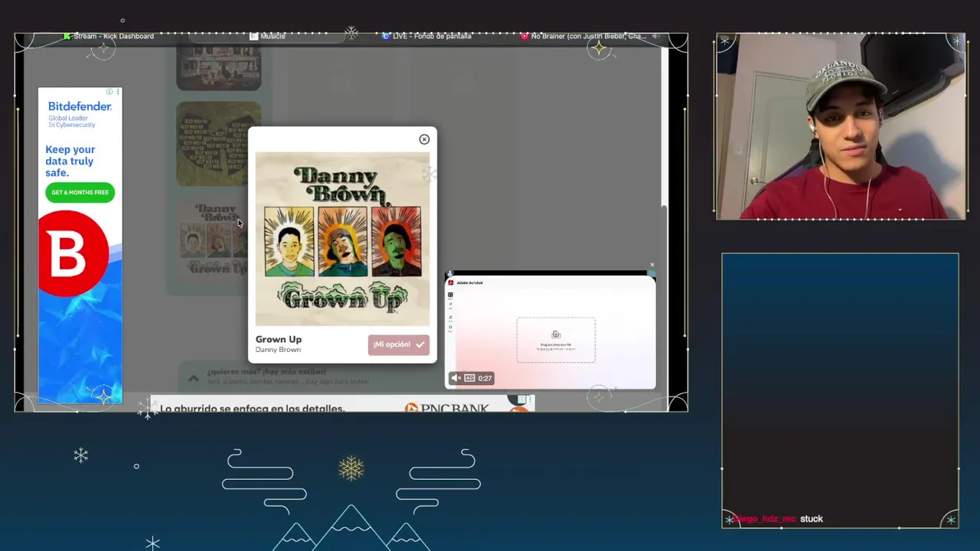Select the Grown Up thumbnail in album list
980x551 pixels.
(212, 242)
